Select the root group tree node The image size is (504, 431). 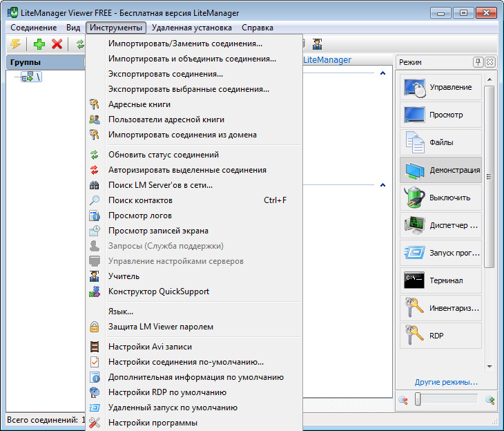(32, 77)
